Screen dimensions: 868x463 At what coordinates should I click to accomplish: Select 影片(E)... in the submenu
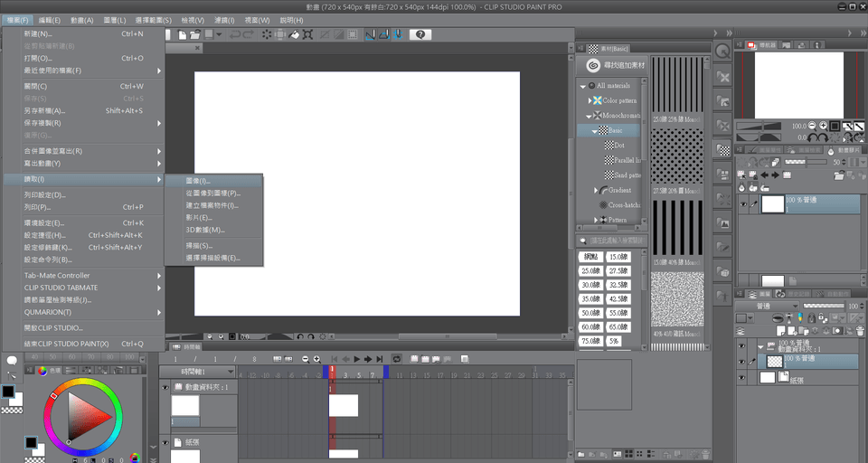198,217
